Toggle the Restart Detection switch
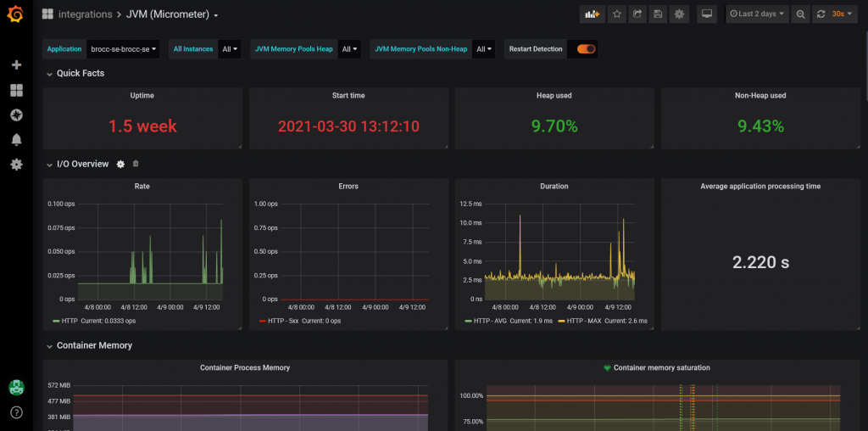 586,49
